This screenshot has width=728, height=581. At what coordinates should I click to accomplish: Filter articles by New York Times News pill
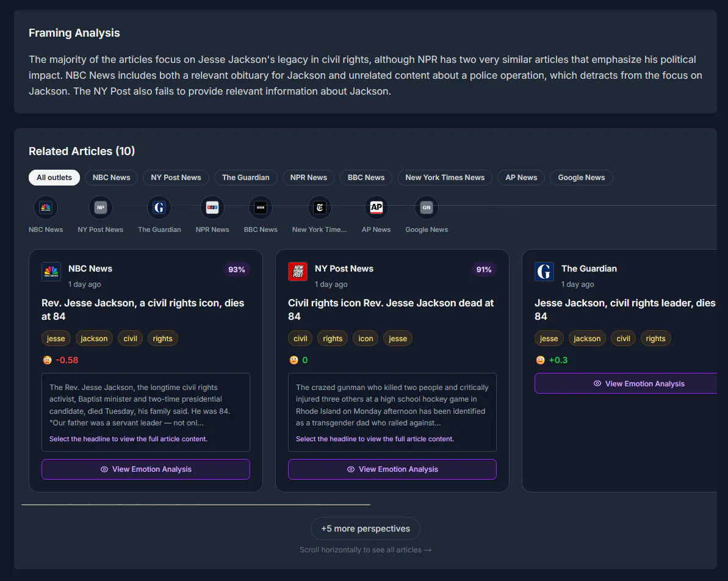445,178
